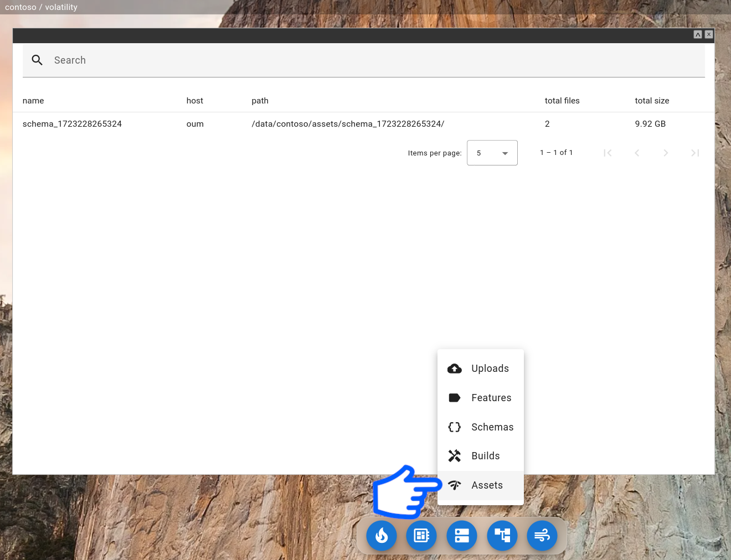Open the Items per page dropdown
The height and width of the screenshot is (560, 731).
[492, 153]
